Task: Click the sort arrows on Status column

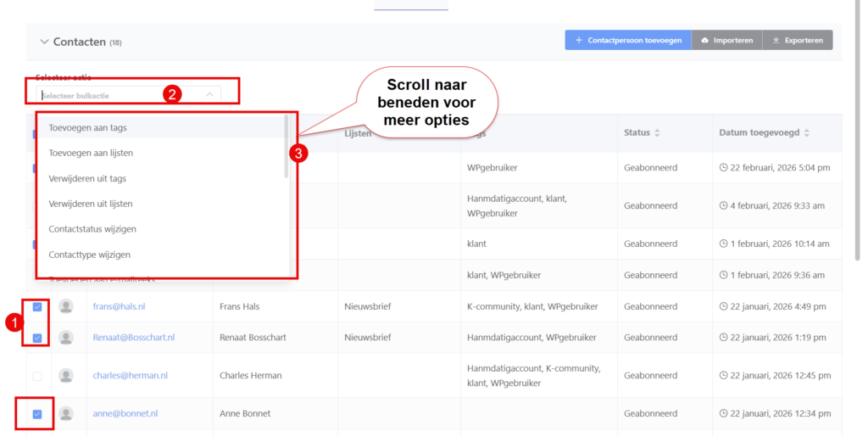Action: click(657, 133)
